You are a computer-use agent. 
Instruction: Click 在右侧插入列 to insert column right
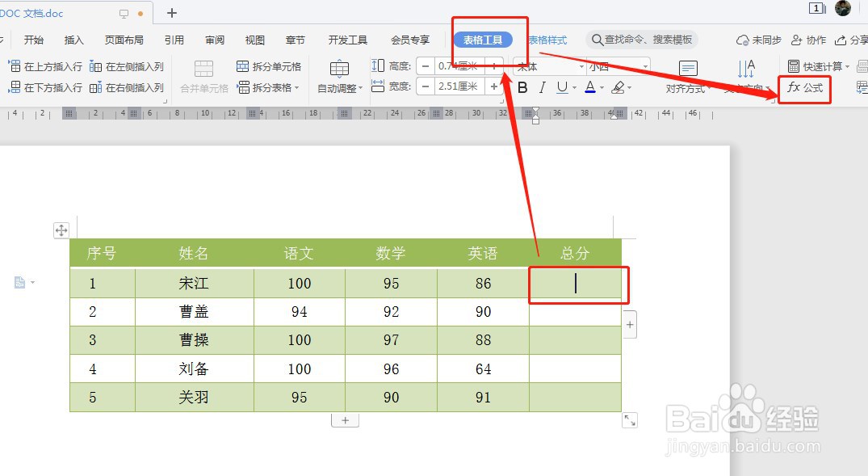click(x=126, y=87)
